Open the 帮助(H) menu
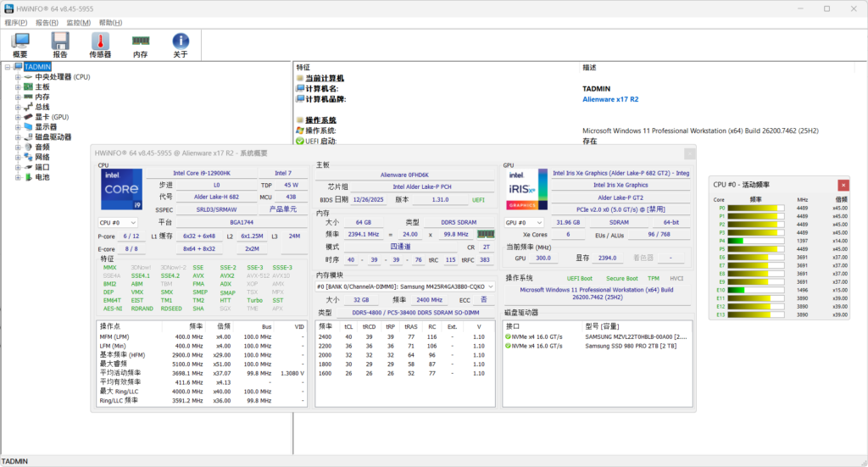Screen dimensions: 868x467 coord(110,23)
